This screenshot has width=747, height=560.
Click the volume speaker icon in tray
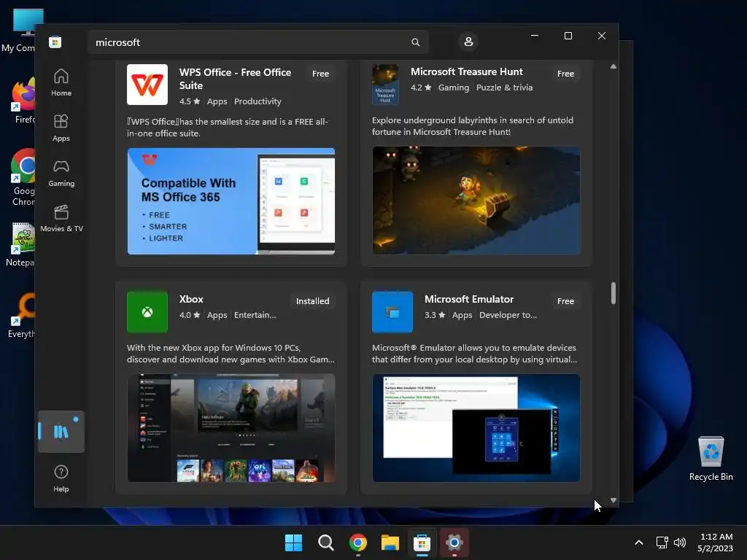pyautogui.click(x=680, y=542)
